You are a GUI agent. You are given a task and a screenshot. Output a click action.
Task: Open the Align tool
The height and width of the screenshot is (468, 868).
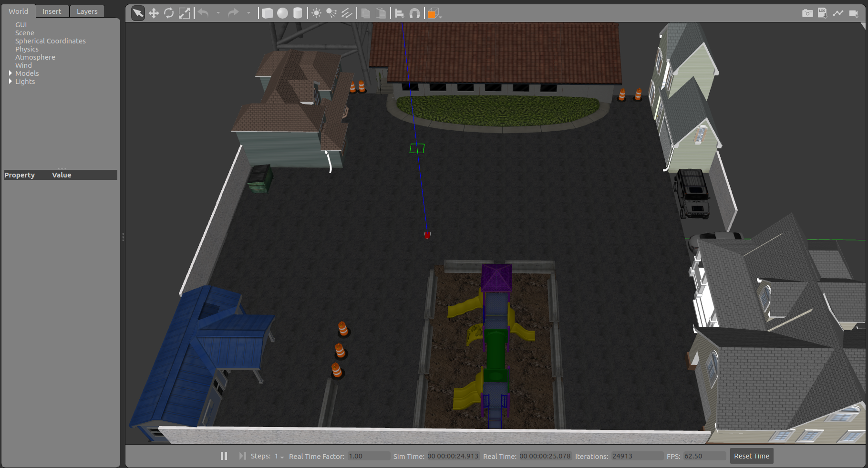click(400, 13)
